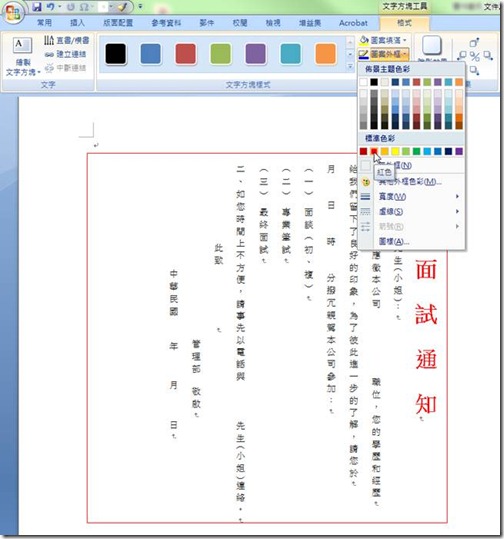Pick the black theme color swatch
504x539 pixels.
[x=374, y=82]
